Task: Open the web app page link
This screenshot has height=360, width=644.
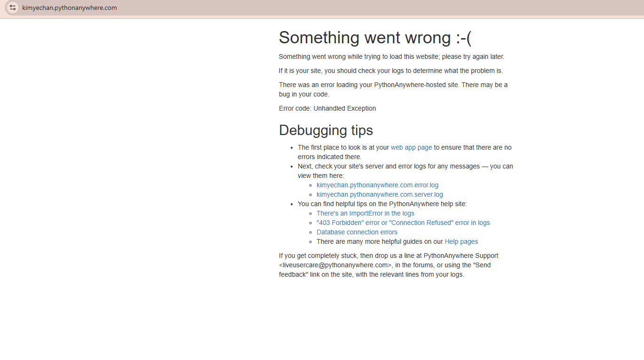Action: 411,147
